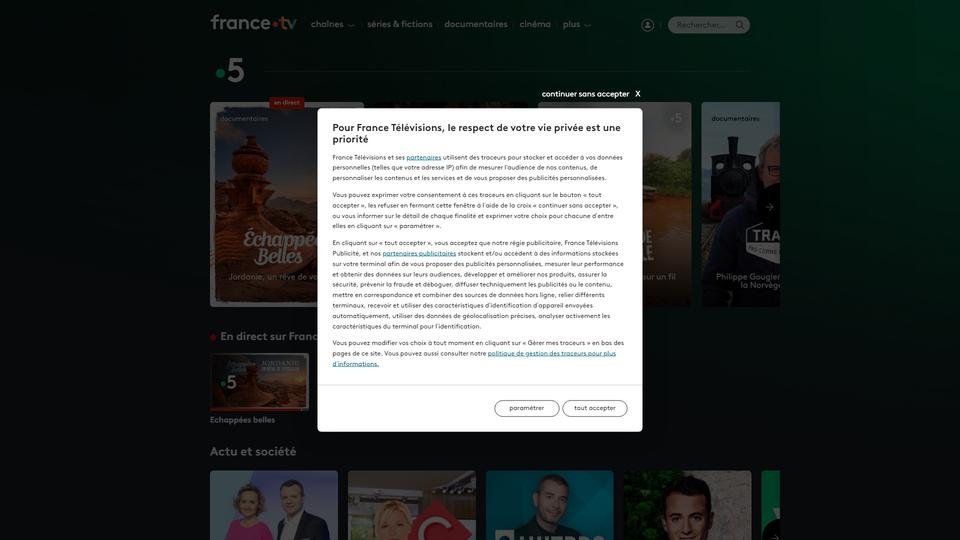Click the tout accepter button
The width and height of the screenshot is (960, 540).
pos(594,408)
